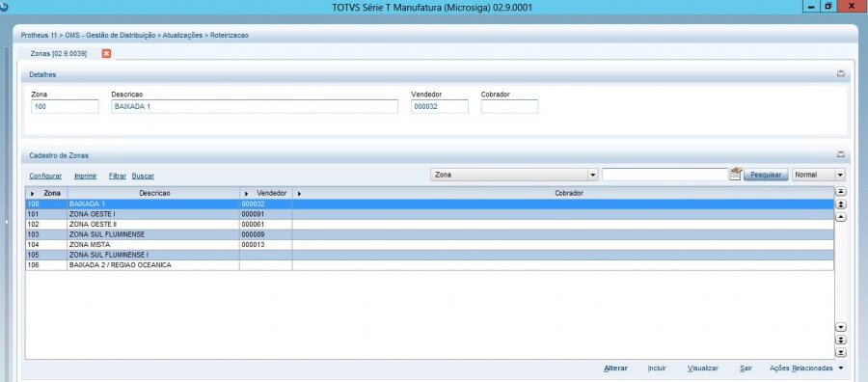Go one page up with the double-up arrow icon
868x382 pixels.
pyautogui.click(x=840, y=205)
